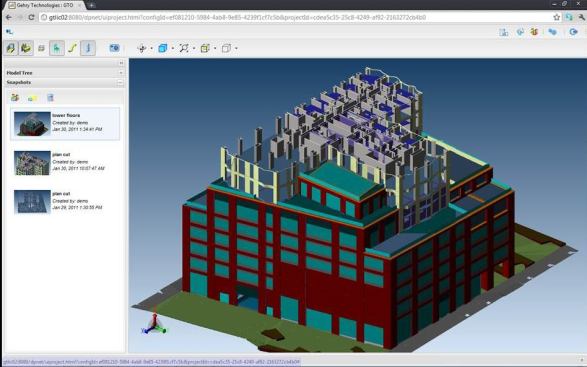Image resolution: width=587 pixels, height=367 pixels.
Task: Click the add snapshot icon in Snapshots panel
Action: (x=15, y=98)
